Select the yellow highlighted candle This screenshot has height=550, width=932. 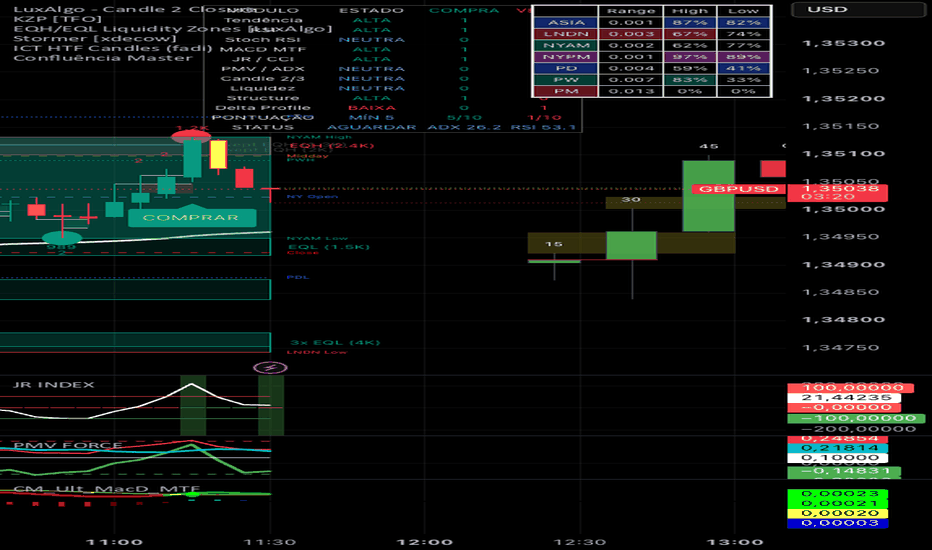[218, 155]
